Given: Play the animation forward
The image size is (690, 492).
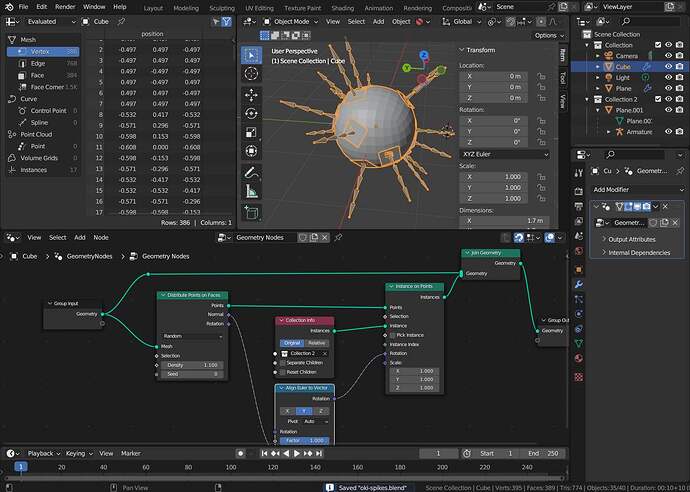Looking at the screenshot, I should click(297, 453).
